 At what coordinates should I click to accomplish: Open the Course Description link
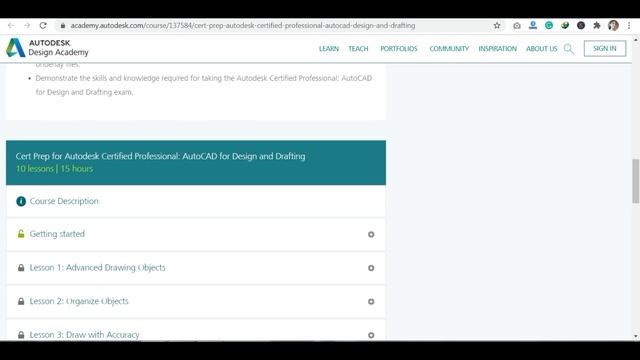pos(64,201)
